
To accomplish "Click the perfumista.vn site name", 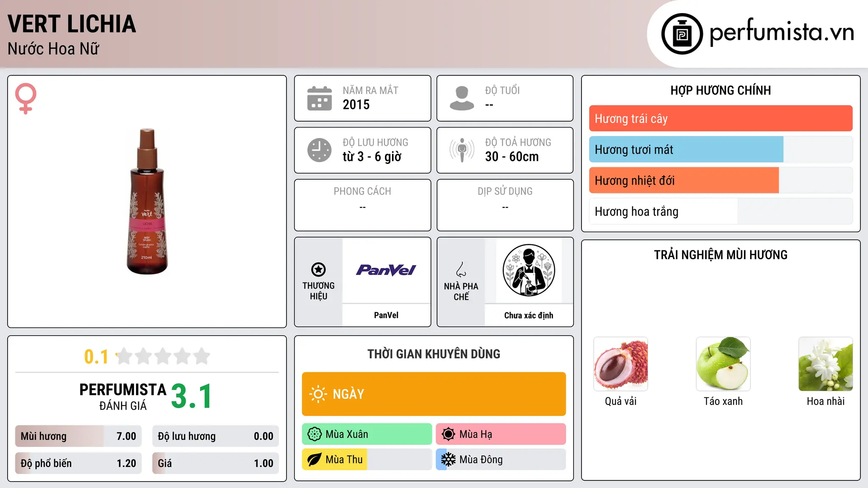I will (x=782, y=32).
